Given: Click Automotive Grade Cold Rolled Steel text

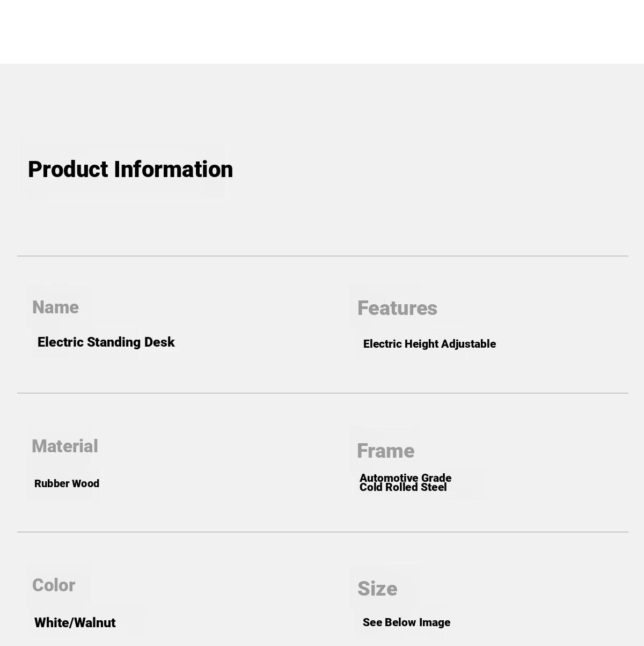Looking at the screenshot, I should tap(405, 482).
